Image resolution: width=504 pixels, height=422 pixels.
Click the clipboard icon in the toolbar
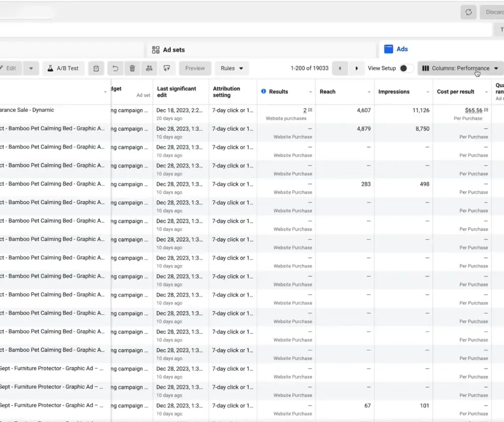96,68
